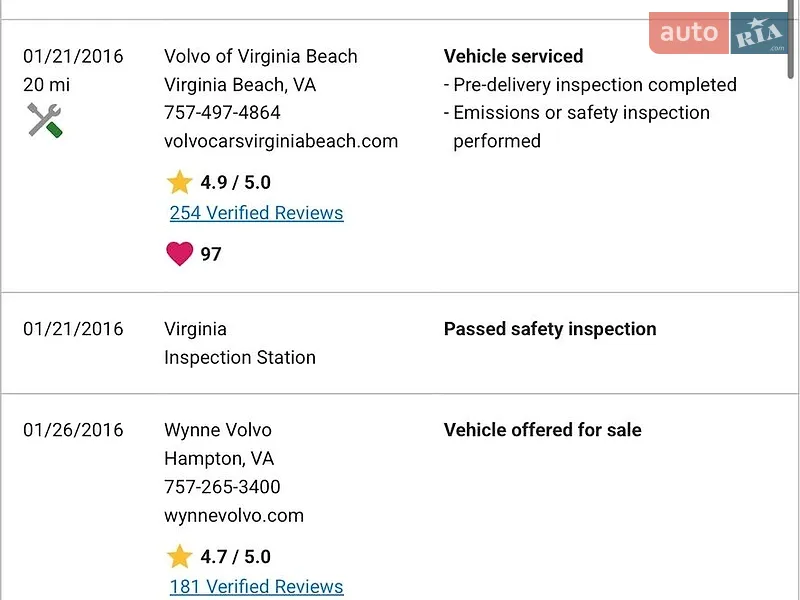Click the gold star beside 4.7 / 5.0
The height and width of the screenshot is (600, 800).
coord(179,556)
